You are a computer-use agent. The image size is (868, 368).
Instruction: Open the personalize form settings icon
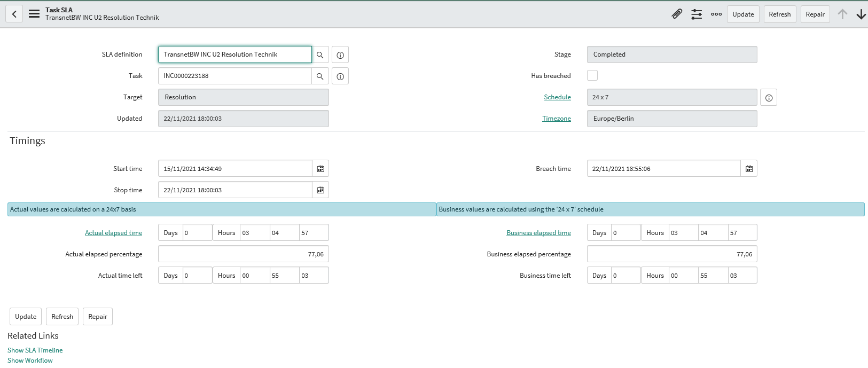click(697, 14)
